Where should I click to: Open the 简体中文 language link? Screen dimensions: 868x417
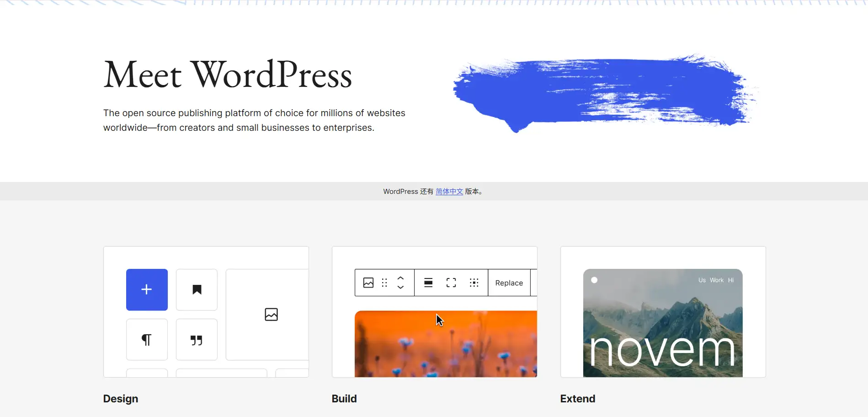[449, 191]
